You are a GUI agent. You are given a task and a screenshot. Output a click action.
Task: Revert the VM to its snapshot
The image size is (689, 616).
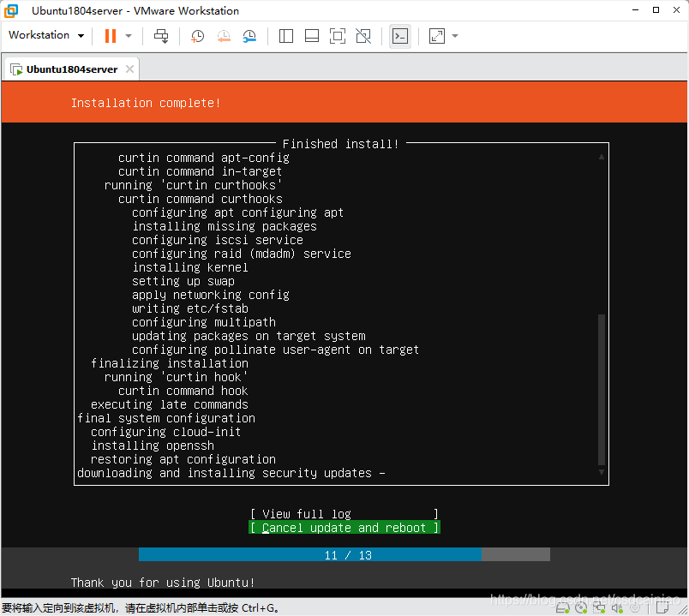click(x=224, y=36)
